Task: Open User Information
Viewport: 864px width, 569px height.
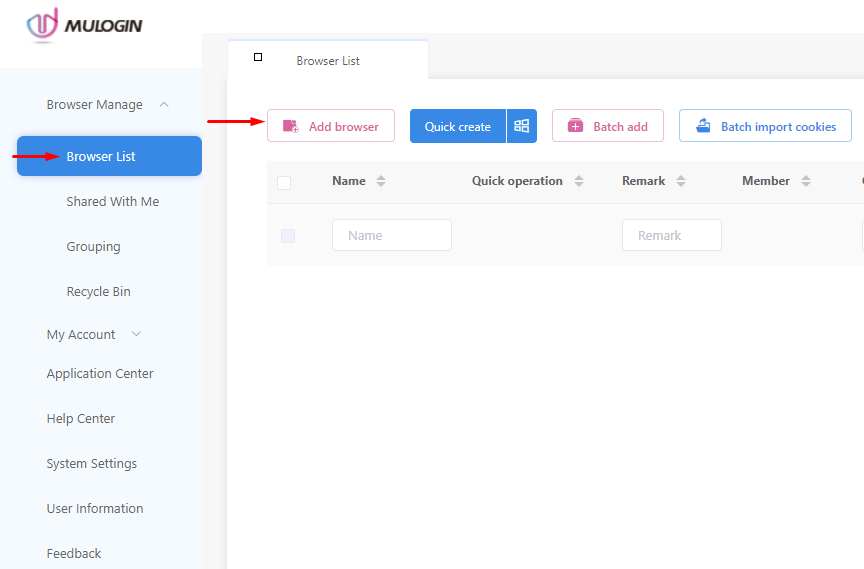Action: (95, 508)
